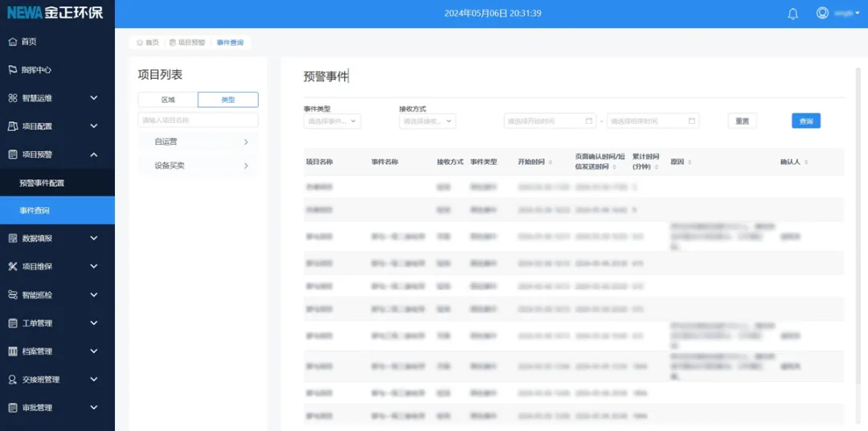
Task: Switch project list to 类型 view
Action: point(228,100)
